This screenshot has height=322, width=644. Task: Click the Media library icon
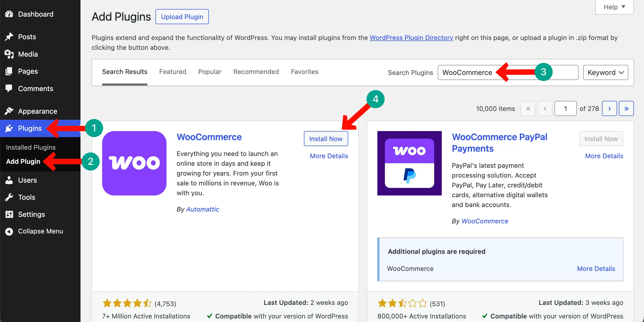[9, 54]
